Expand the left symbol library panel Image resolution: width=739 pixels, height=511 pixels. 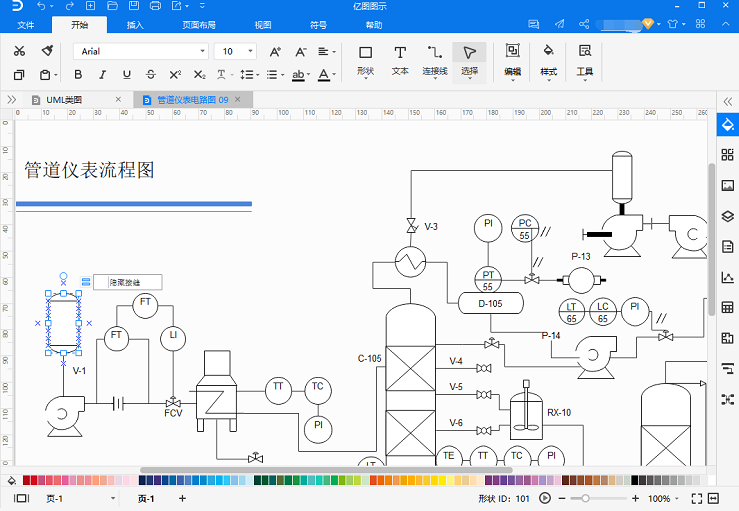pos(11,99)
